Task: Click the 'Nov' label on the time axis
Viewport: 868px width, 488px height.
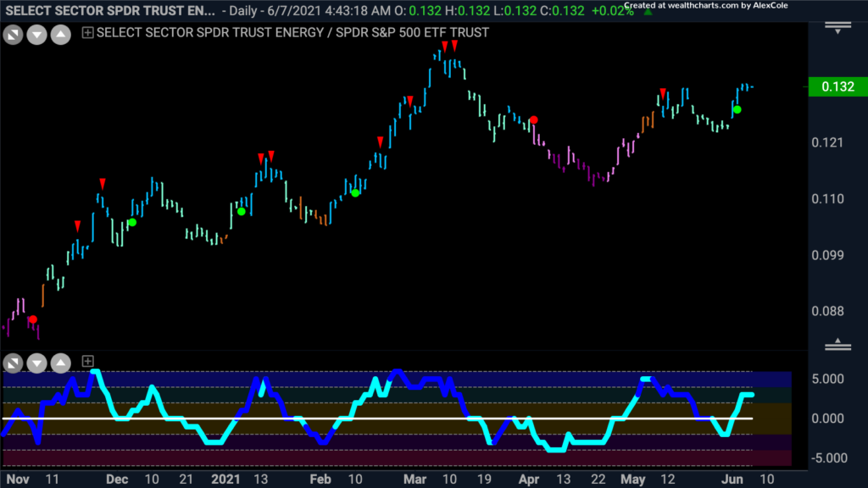Action: point(18,480)
